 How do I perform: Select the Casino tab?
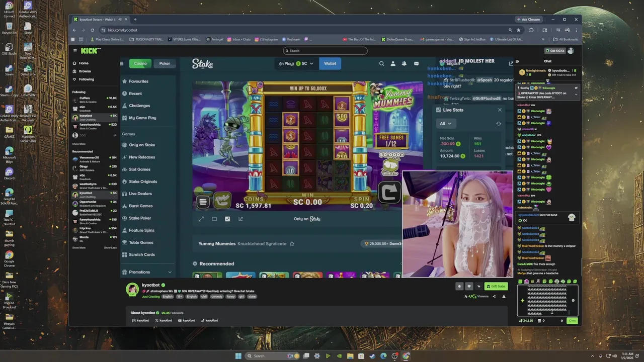pos(140,63)
